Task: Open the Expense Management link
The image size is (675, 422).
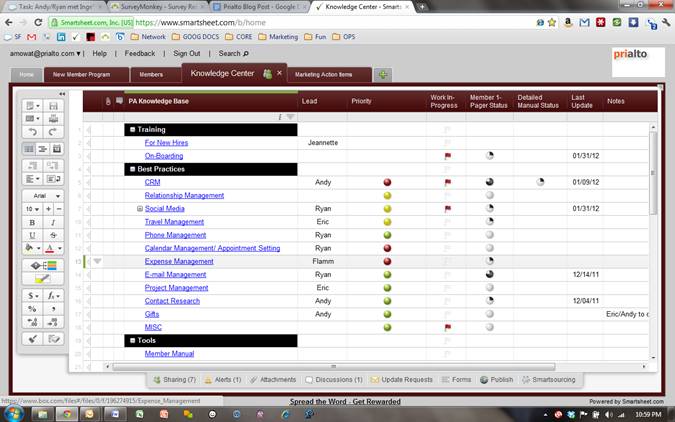Action: pyautogui.click(x=179, y=261)
